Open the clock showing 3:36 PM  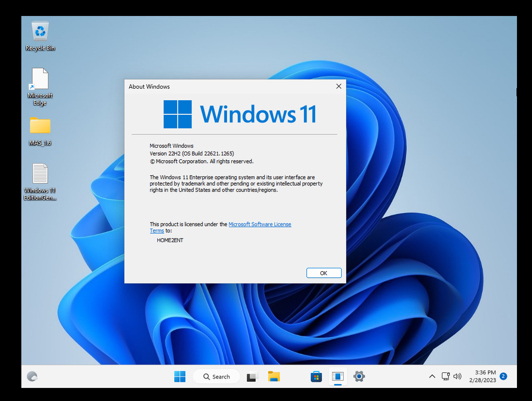pos(482,376)
